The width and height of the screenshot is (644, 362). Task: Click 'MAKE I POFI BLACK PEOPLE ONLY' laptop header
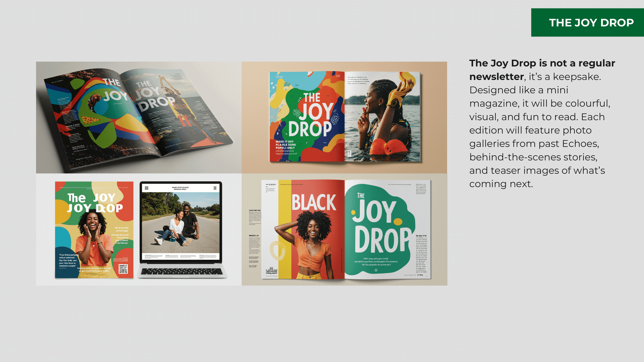[180, 188]
